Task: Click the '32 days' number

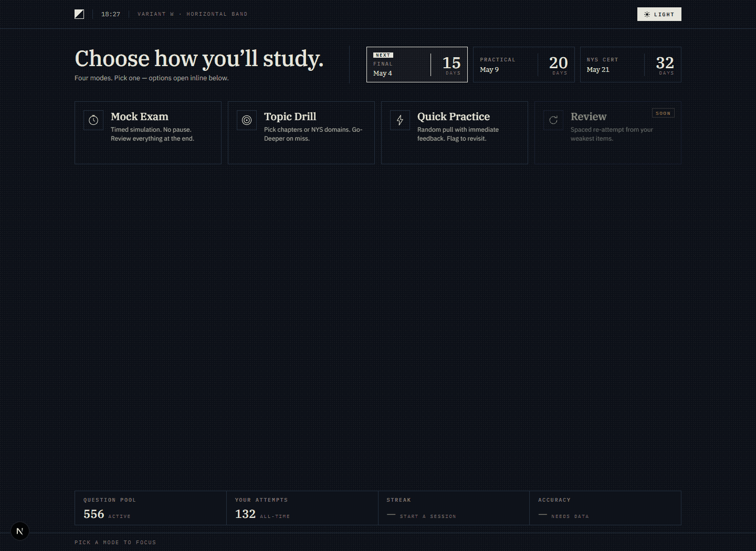Action: [665, 63]
